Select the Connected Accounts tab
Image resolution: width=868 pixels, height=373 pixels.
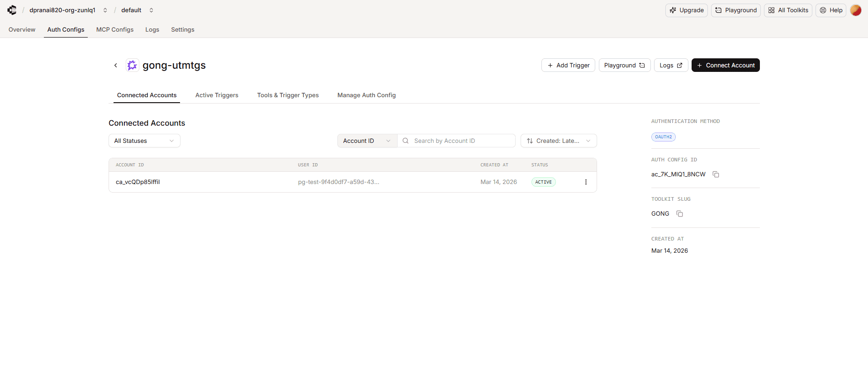click(x=147, y=95)
